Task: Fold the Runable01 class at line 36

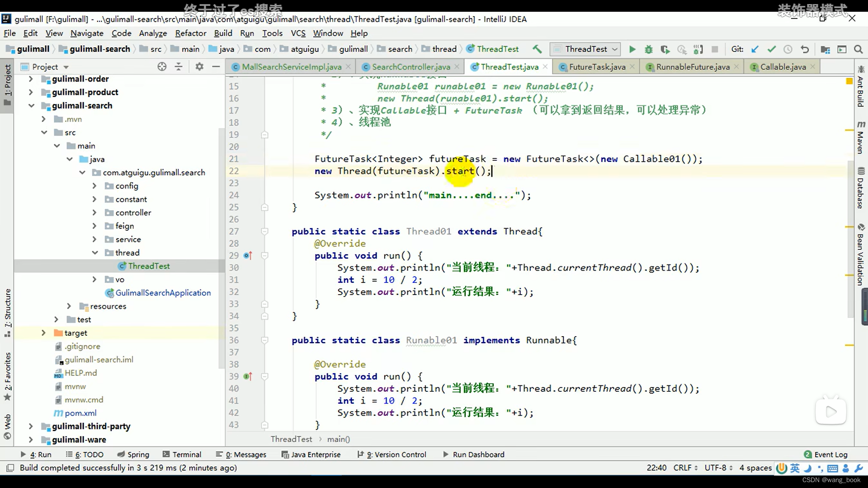Action: point(265,340)
